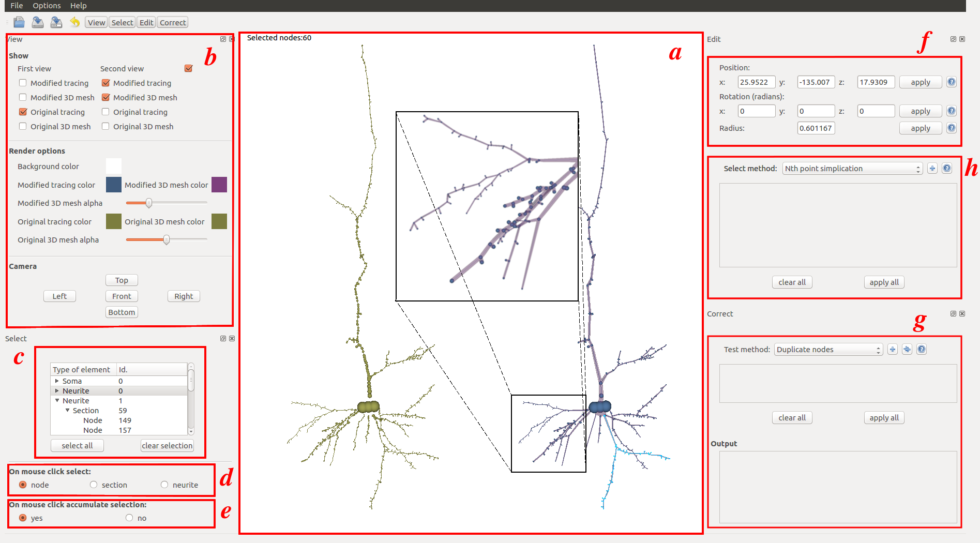The width and height of the screenshot is (980, 543).
Task: Click help icon beside Position apply button
Action: (951, 82)
